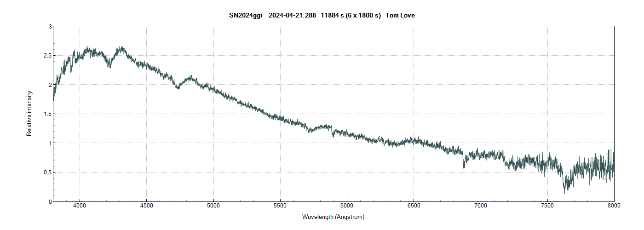Click the 1.5 intensity tick label

47,114
